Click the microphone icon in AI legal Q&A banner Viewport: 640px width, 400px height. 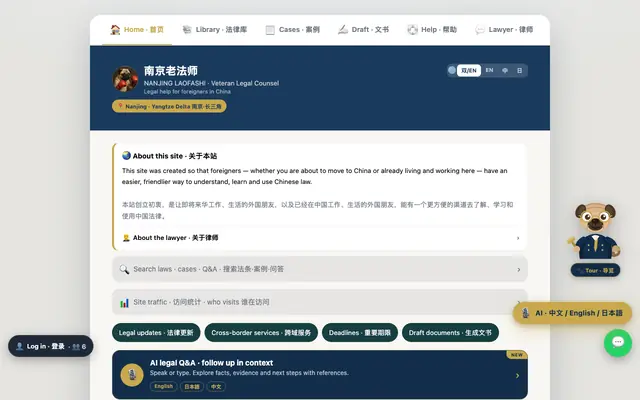click(132, 375)
